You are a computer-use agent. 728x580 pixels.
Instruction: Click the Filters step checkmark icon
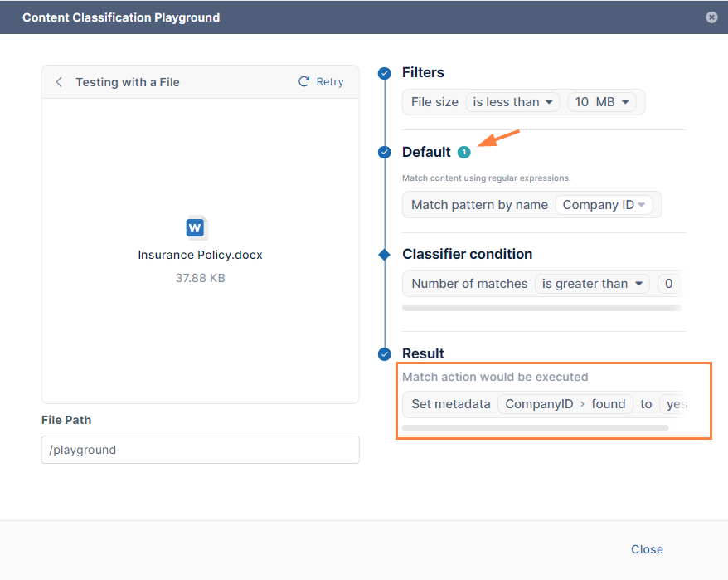384,73
